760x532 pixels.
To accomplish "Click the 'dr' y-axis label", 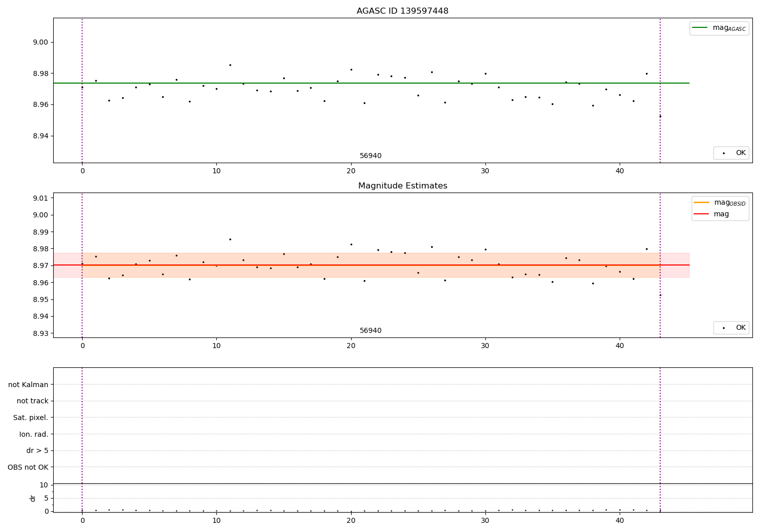I will pyautogui.click(x=33, y=498).
